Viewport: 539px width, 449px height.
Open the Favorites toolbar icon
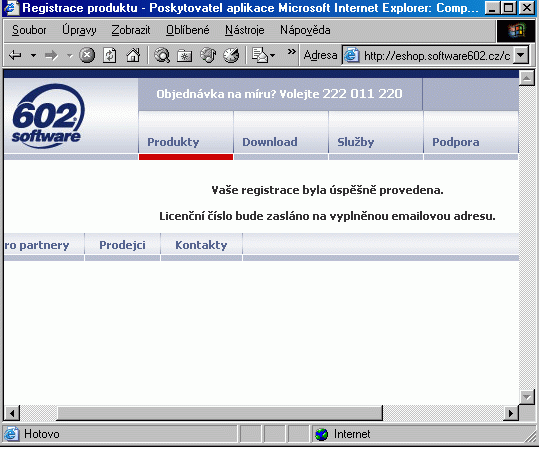[185, 55]
